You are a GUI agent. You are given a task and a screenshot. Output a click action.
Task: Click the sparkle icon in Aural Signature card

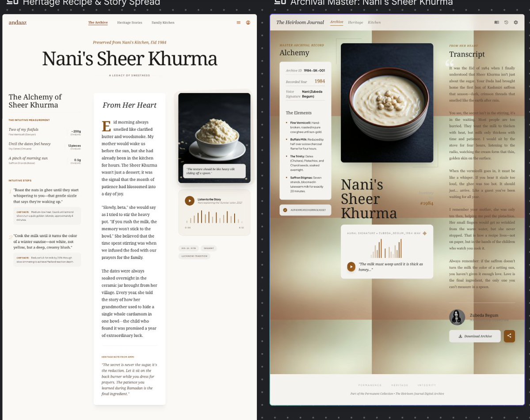(424, 233)
